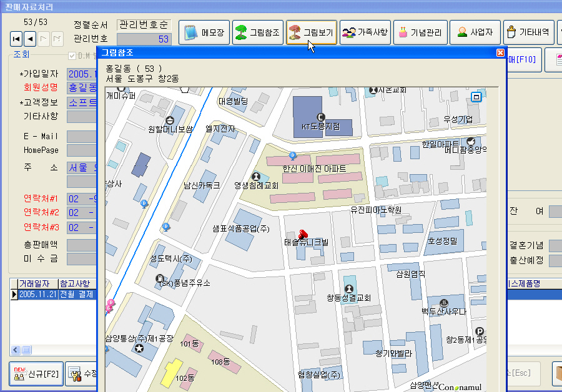Click the 거래일자 column header
562x392 pixels.
(37, 284)
